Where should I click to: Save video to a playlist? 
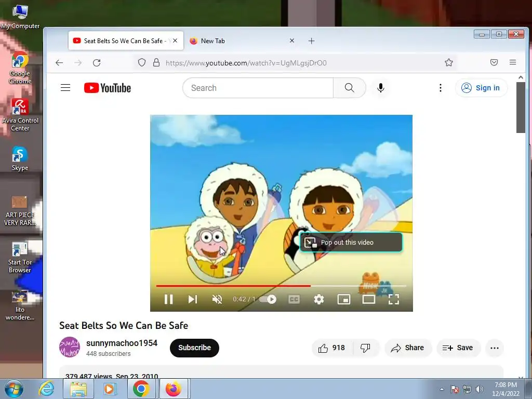click(x=458, y=348)
